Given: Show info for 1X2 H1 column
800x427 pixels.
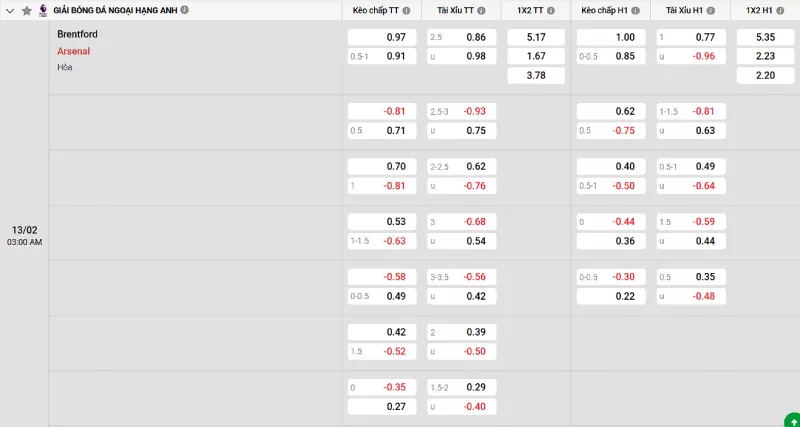Looking at the screenshot, I should click(x=783, y=10).
